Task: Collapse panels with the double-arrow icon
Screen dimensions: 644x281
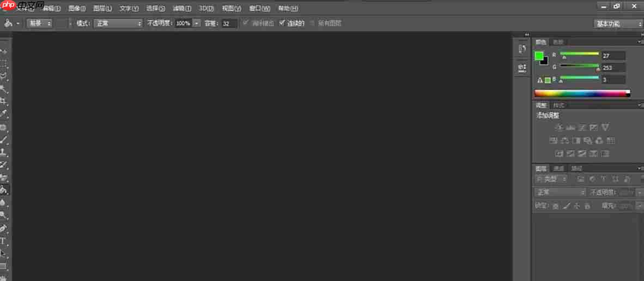Action: [527, 35]
